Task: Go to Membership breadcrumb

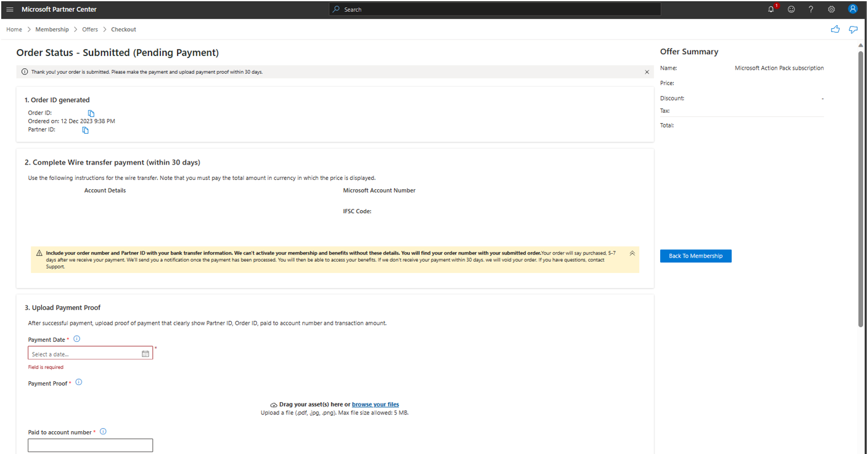Action: (52, 30)
